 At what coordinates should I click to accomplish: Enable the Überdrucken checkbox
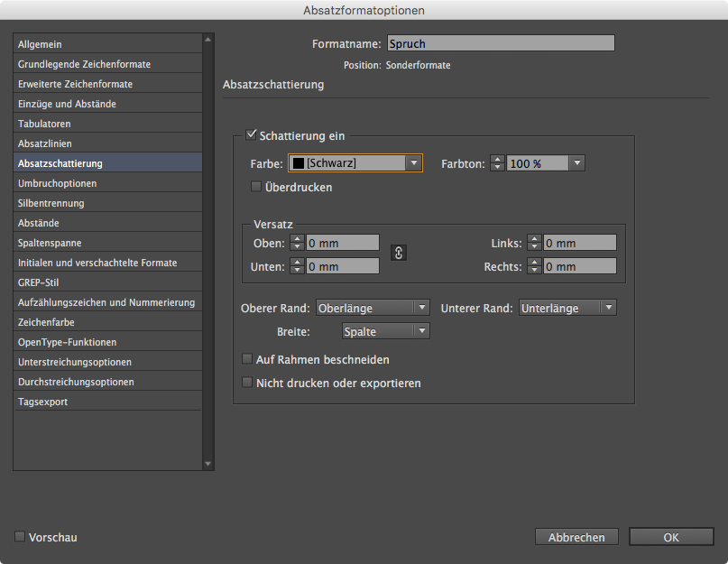(256, 187)
